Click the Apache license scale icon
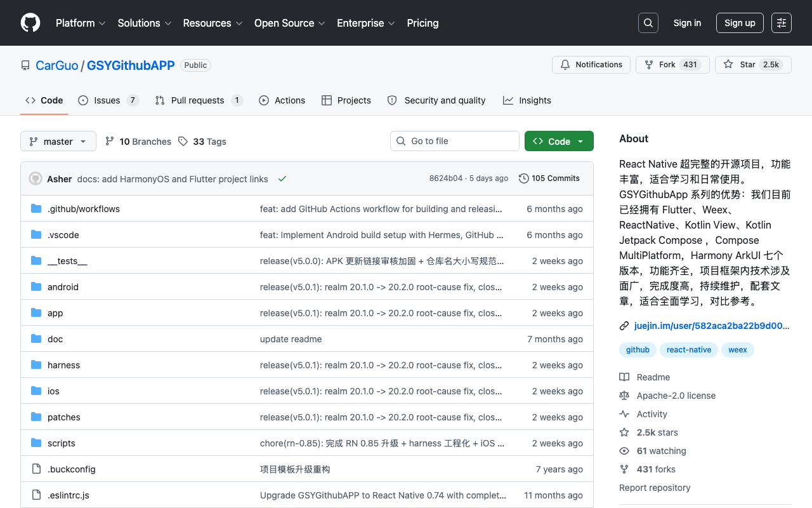Screen dimensions: 812x508 click(624, 396)
